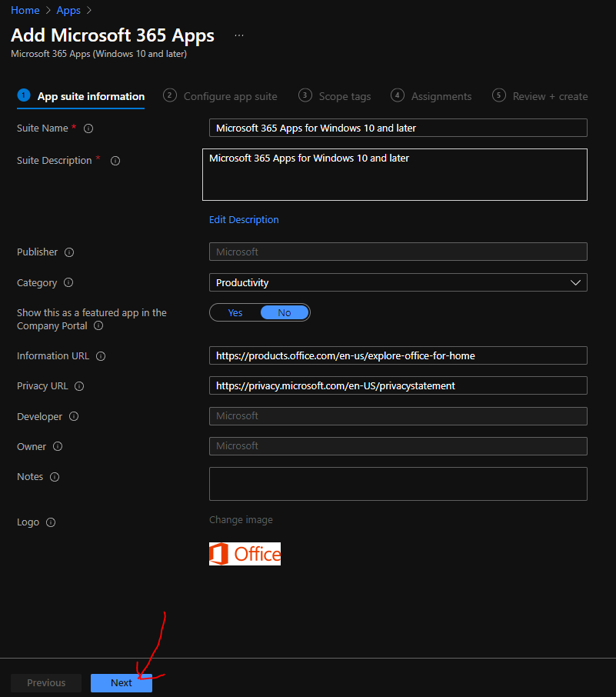Click the Publisher Microsoft field
The height and width of the screenshot is (697, 616).
tap(398, 252)
